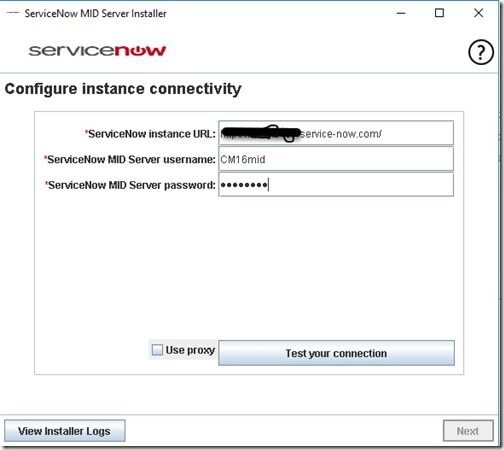
Task: Click the ServiceNow logo
Action: tap(97, 50)
